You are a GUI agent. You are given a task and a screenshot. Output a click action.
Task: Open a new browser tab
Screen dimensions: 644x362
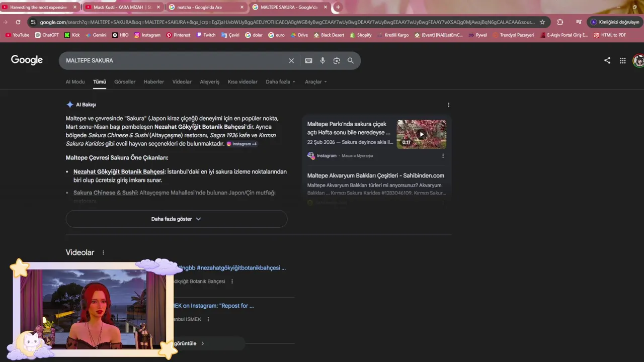pos(338,8)
